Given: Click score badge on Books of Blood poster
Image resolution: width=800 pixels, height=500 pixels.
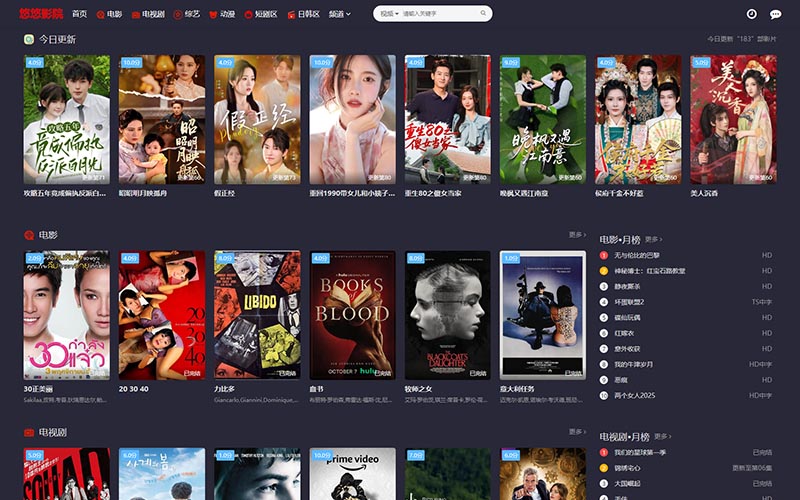Looking at the screenshot, I should (320, 258).
